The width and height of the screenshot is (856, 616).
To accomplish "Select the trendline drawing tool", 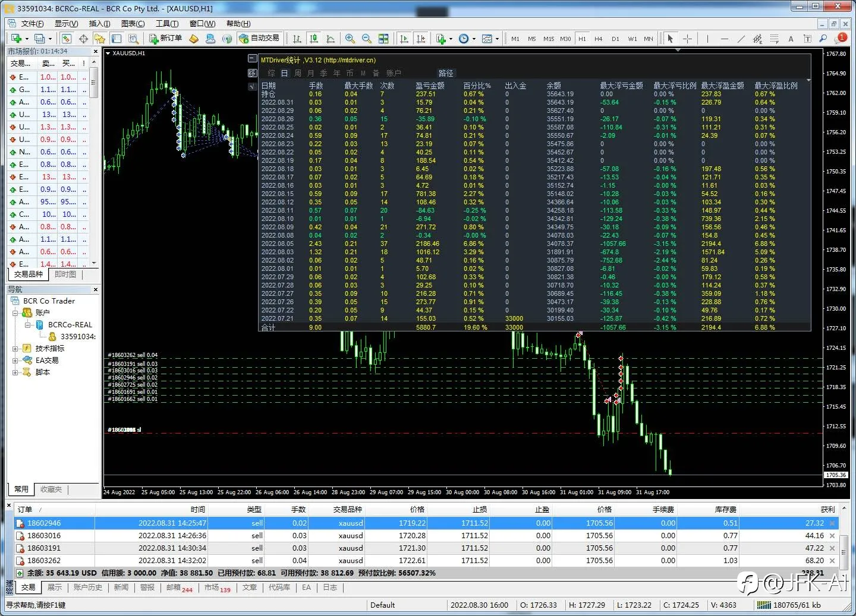I will pyautogui.click(x=741, y=39).
